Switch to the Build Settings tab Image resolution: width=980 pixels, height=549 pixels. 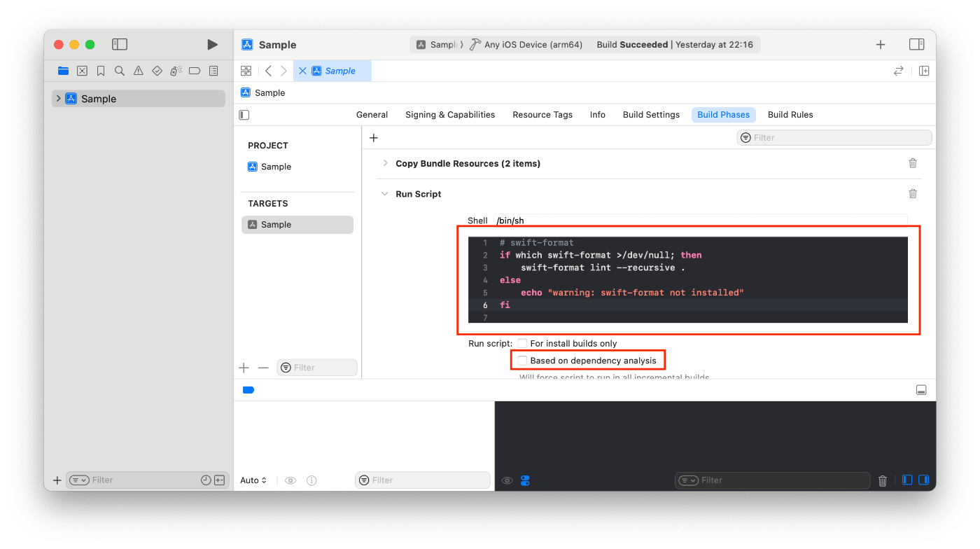pos(651,115)
